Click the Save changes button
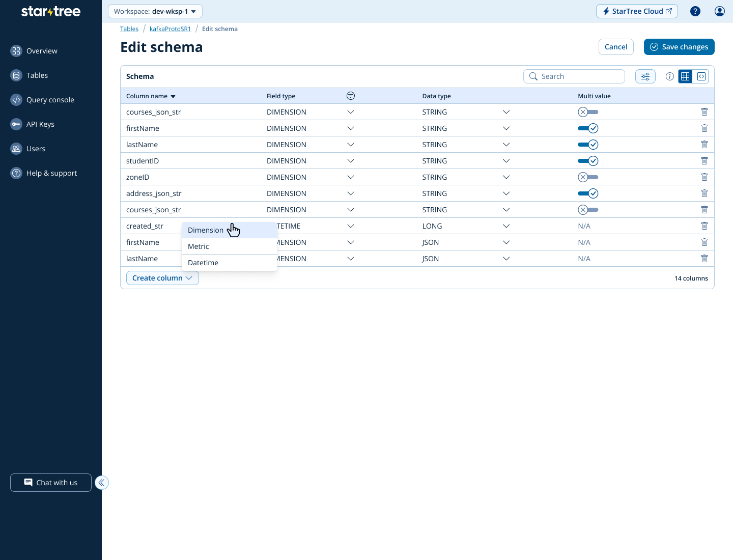This screenshot has height=560, width=733. tap(679, 47)
